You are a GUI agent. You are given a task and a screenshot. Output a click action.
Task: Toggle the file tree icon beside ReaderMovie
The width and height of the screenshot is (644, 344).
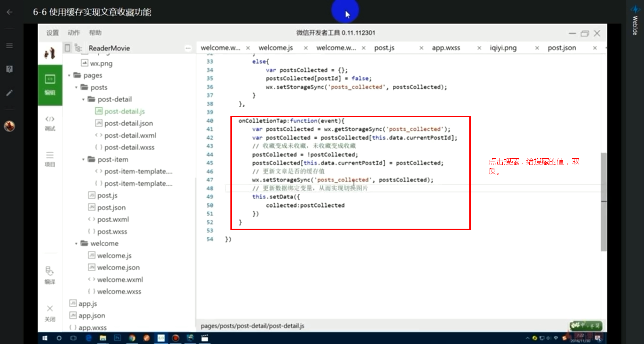pos(79,48)
